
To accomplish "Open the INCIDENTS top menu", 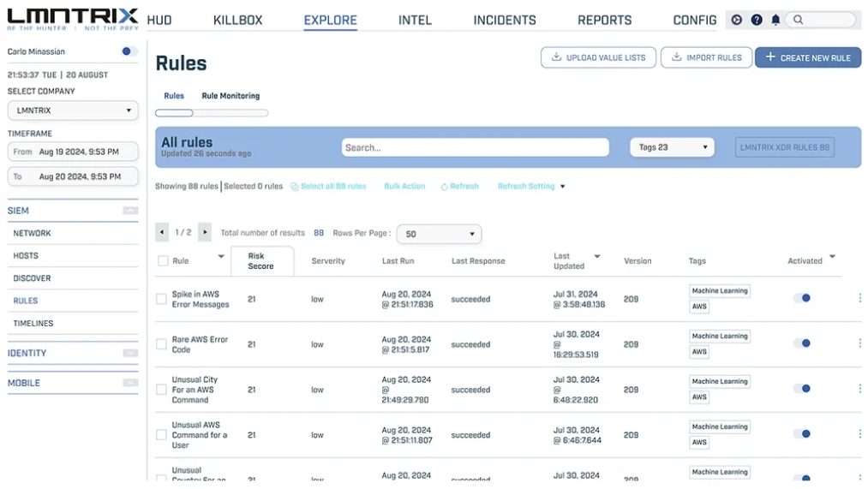I will click(x=505, y=20).
